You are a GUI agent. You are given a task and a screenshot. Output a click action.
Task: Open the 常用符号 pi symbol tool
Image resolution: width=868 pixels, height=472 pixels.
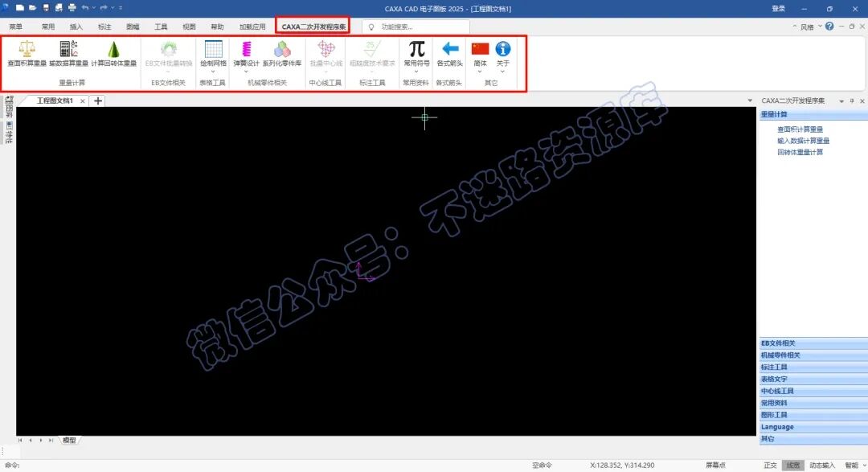point(416,49)
